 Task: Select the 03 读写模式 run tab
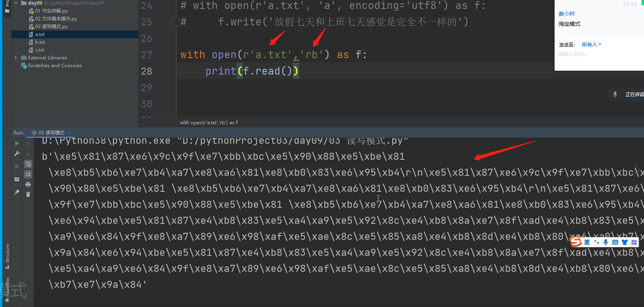point(51,133)
